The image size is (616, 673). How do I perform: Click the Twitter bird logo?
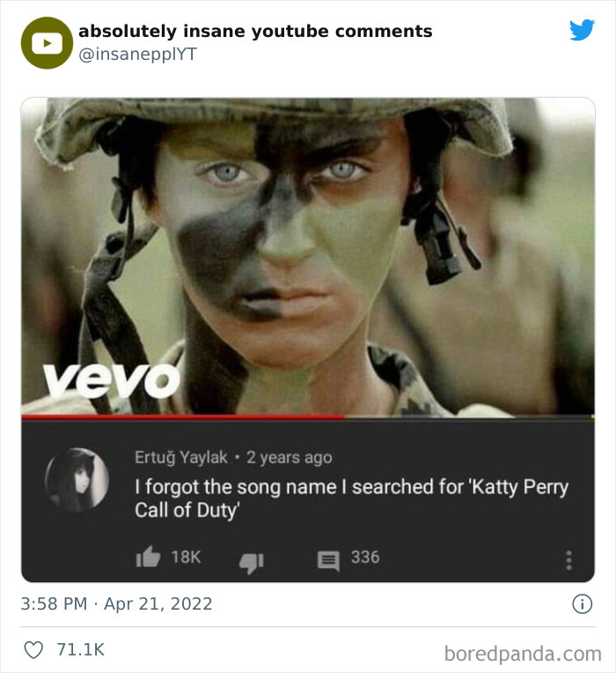click(x=582, y=31)
